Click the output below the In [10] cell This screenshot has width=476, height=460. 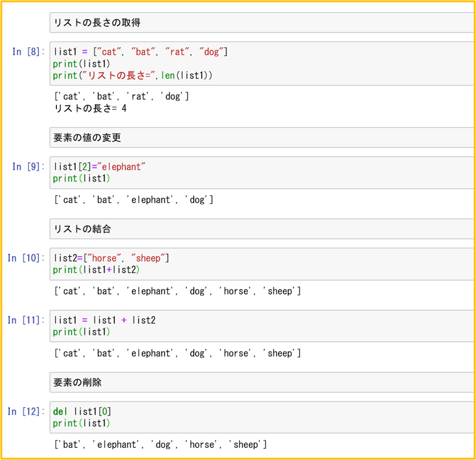pyautogui.click(x=178, y=291)
